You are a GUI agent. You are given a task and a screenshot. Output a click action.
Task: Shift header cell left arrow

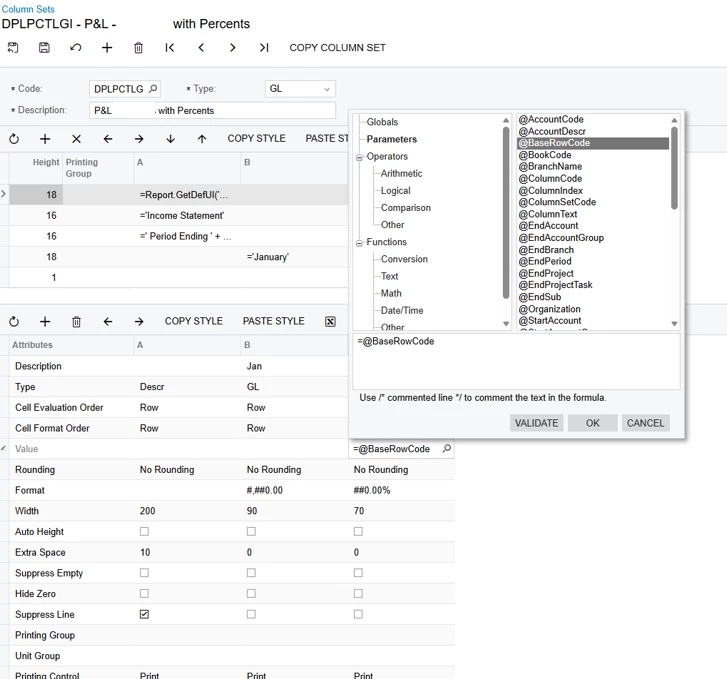(x=108, y=139)
